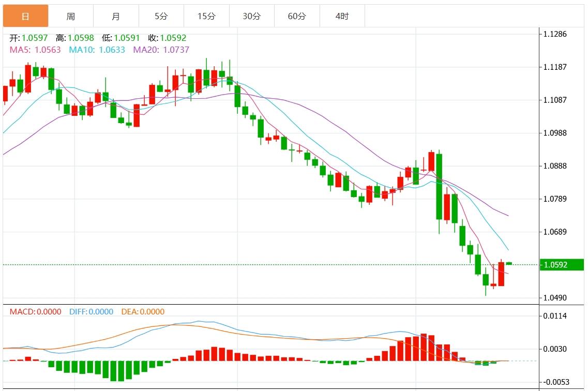The image size is (588, 391).
Task: Click the MA20 indicator label
Action: (161, 50)
